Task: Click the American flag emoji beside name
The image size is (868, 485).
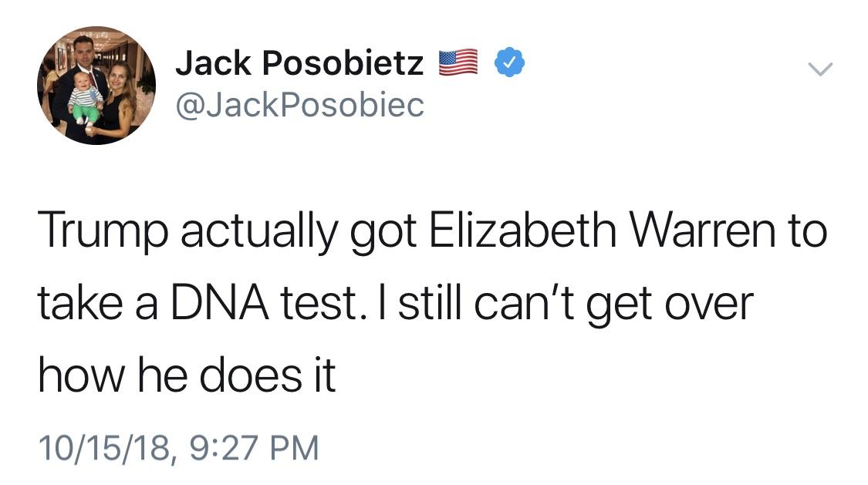Action: (x=458, y=62)
